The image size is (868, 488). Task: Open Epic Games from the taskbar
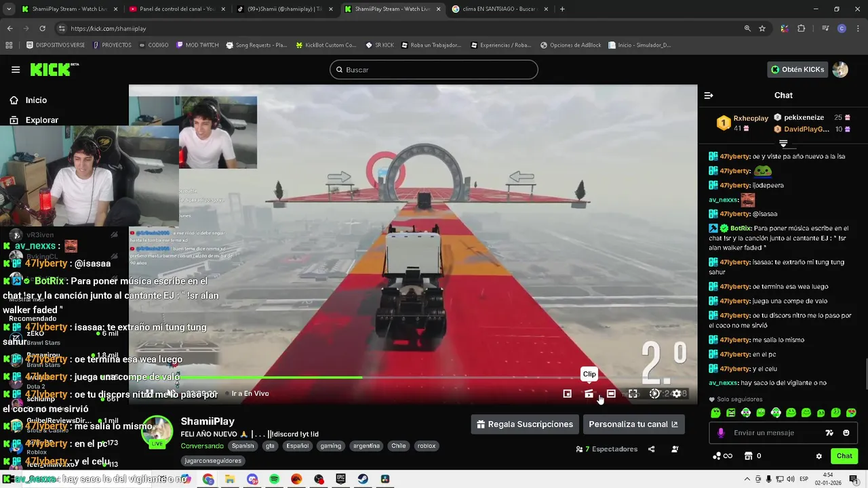pos(340,479)
